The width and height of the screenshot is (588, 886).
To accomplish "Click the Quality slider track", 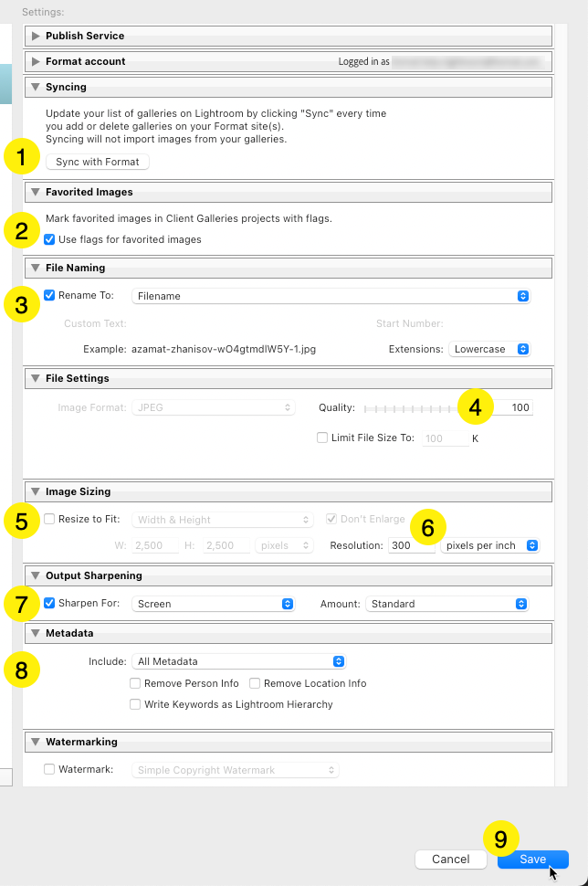I will (x=411, y=407).
